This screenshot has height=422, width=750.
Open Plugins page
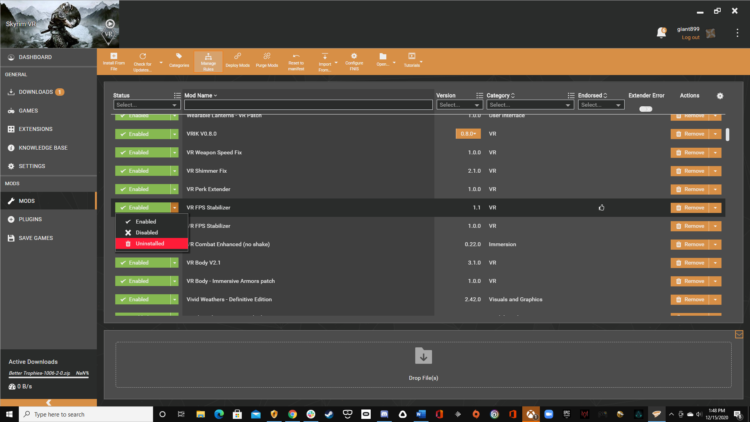(48, 219)
